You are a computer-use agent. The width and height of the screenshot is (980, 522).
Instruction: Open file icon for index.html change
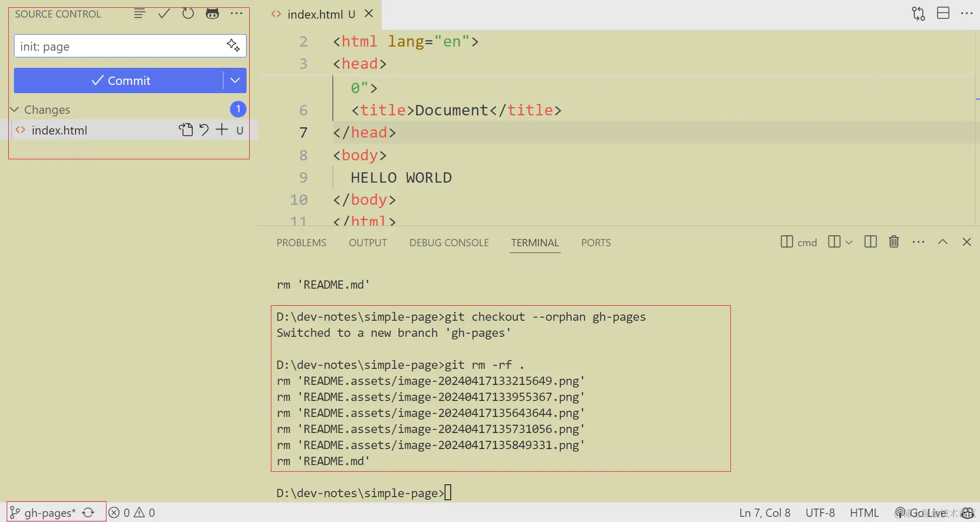coord(186,130)
